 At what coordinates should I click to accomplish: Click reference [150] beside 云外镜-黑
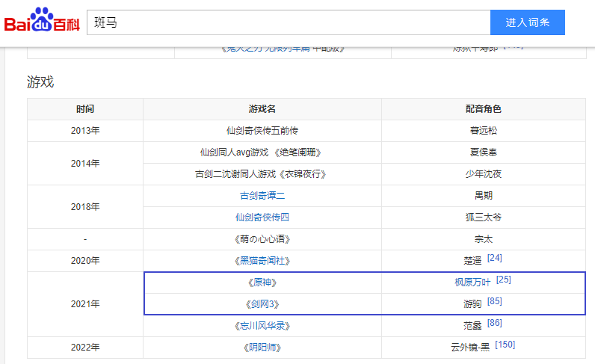click(505, 345)
